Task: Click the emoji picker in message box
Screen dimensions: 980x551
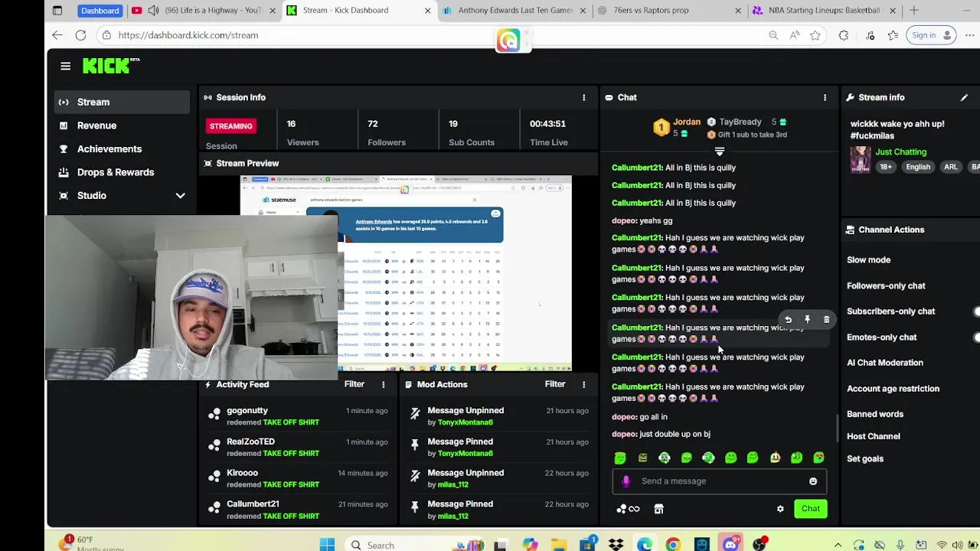Action: 813,481
